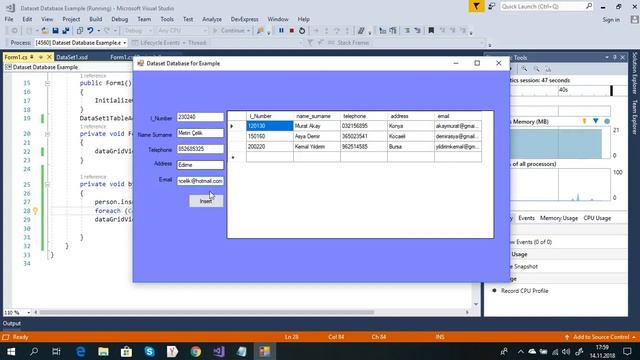This screenshot has width=640, height=360.
Task: Open taskbar search icon
Action: coord(34,351)
